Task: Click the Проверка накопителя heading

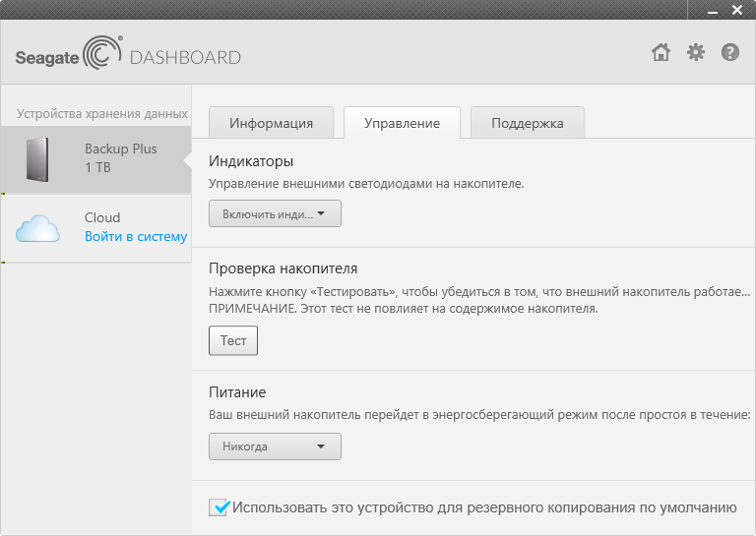Action: coord(283,268)
